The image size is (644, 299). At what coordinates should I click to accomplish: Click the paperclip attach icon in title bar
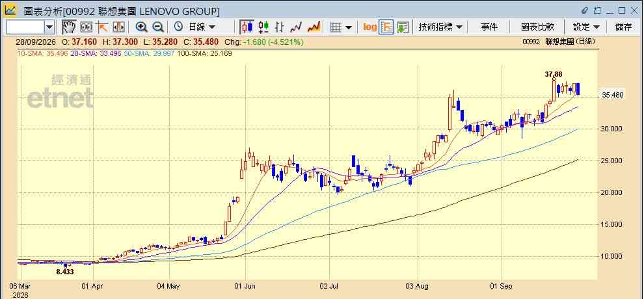pos(585,10)
